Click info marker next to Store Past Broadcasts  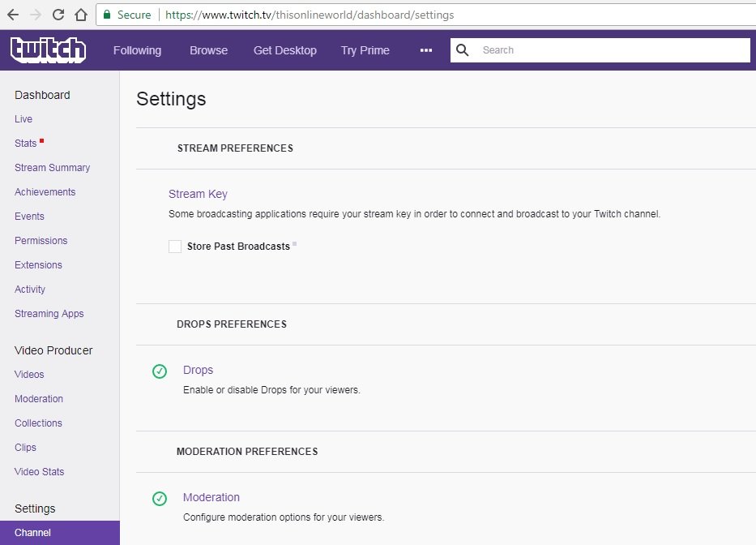(295, 244)
